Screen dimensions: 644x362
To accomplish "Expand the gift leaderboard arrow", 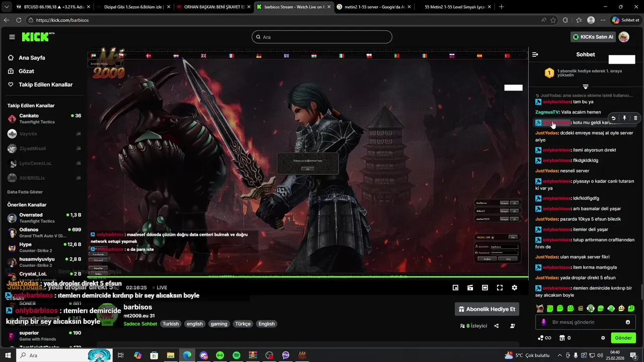I will pos(585,87).
